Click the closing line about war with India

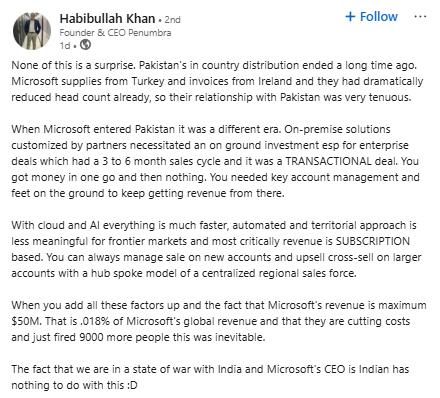point(210,377)
